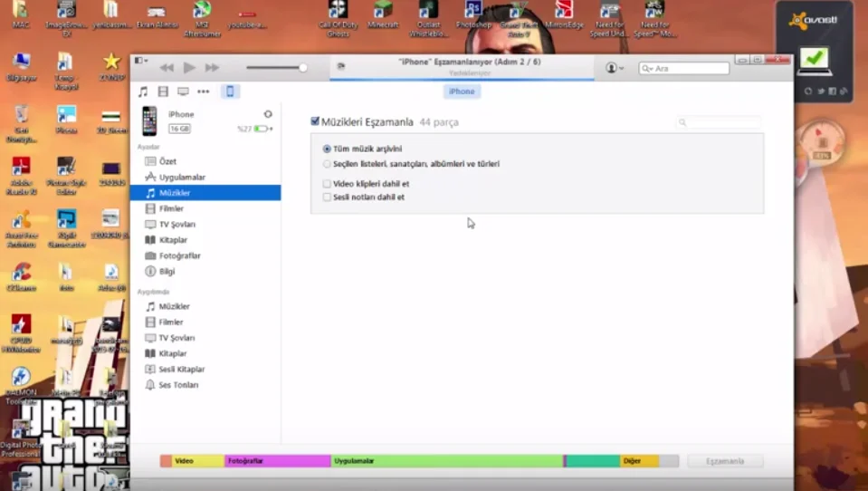Adjust the volume slider knob

303,68
